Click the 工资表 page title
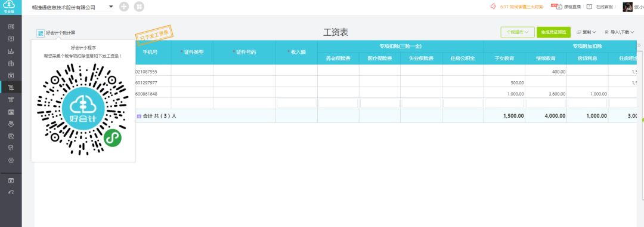Image resolution: width=644 pixels, height=227 pixels. coord(336,32)
